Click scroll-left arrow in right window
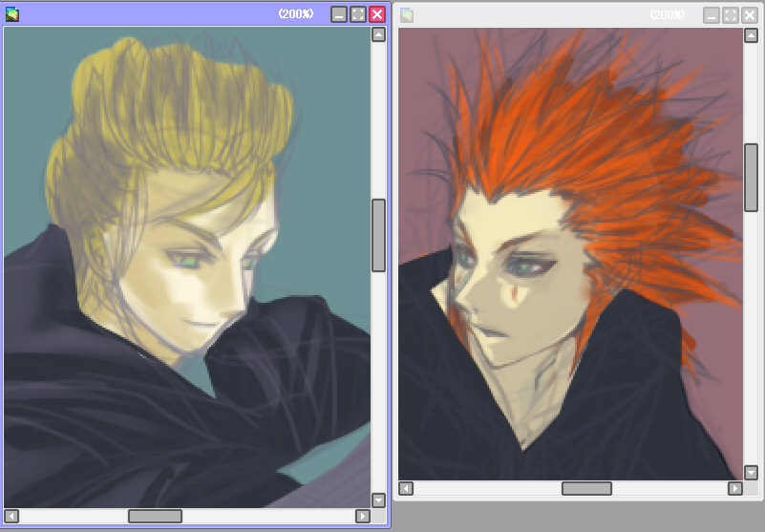This screenshot has height=532, width=765. click(406, 488)
